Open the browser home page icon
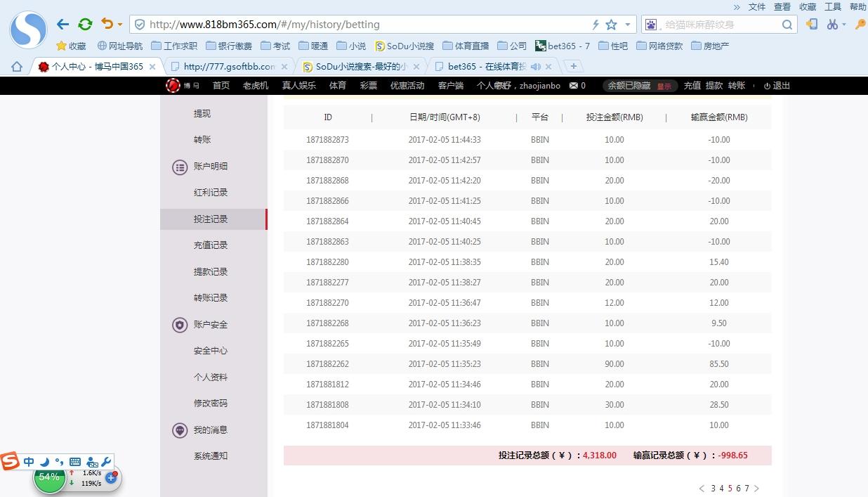The height and width of the screenshot is (497, 868). point(17,67)
